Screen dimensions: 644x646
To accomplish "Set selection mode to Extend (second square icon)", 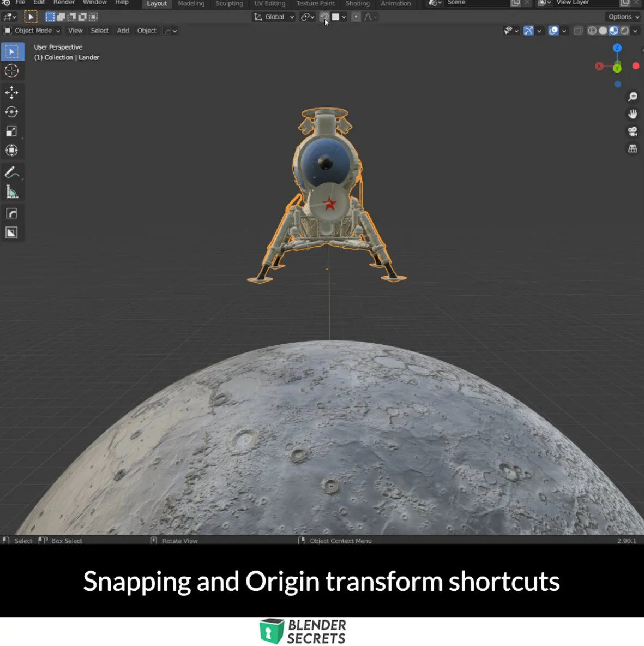I will click(61, 17).
